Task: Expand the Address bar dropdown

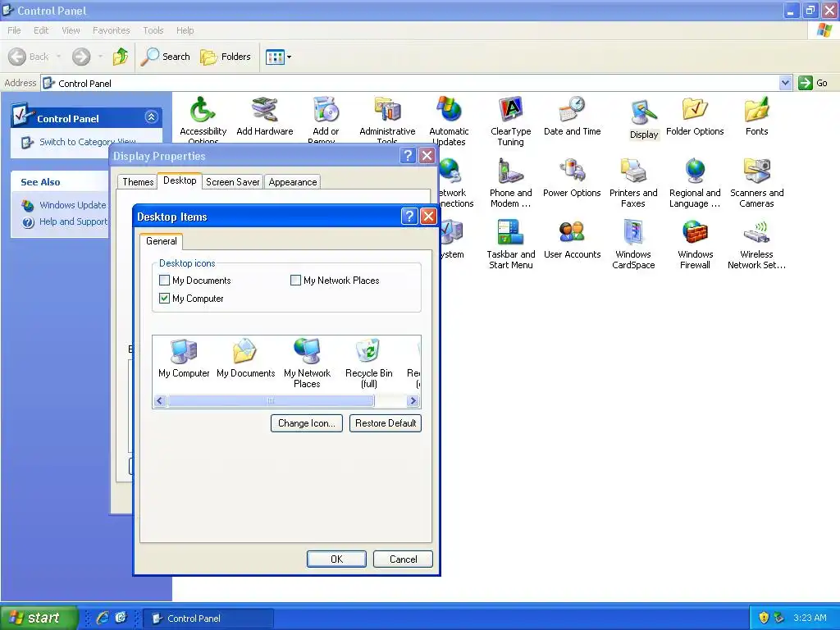Action: pyautogui.click(x=785, y=83)
